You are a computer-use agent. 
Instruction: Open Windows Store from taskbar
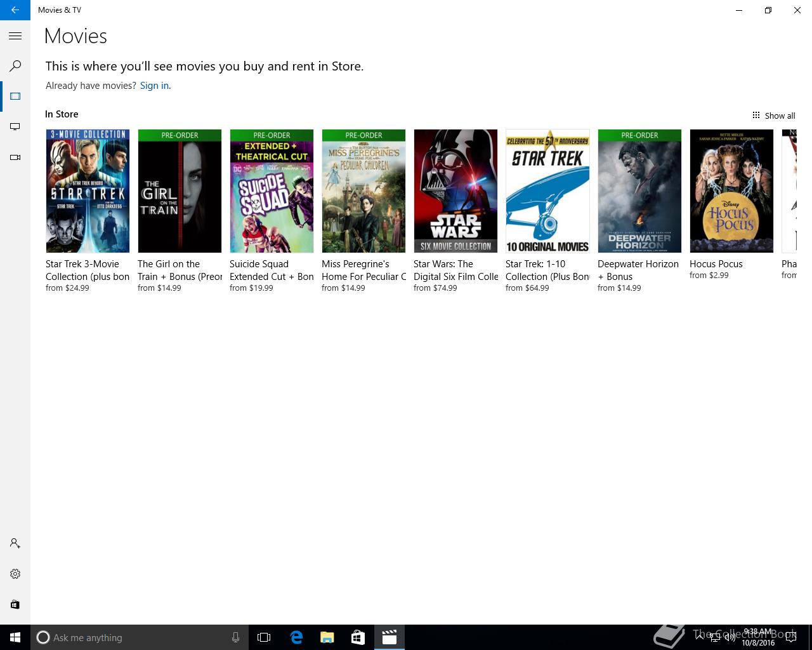point(358,637)
